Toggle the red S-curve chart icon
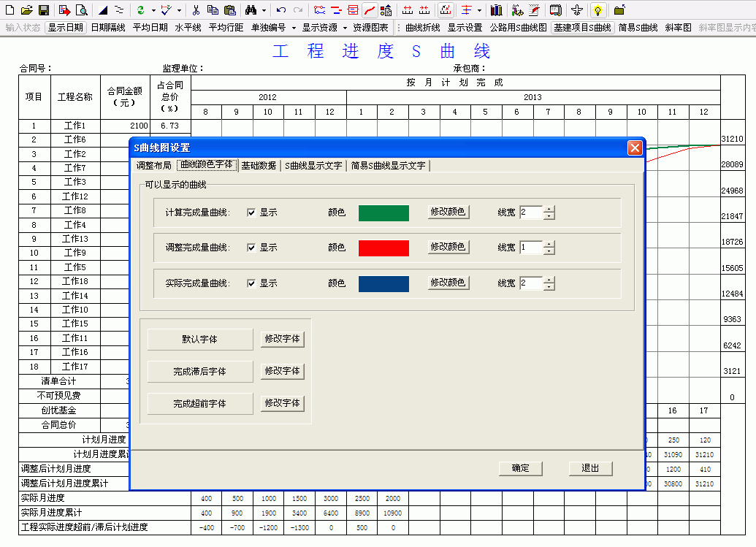 370,9
